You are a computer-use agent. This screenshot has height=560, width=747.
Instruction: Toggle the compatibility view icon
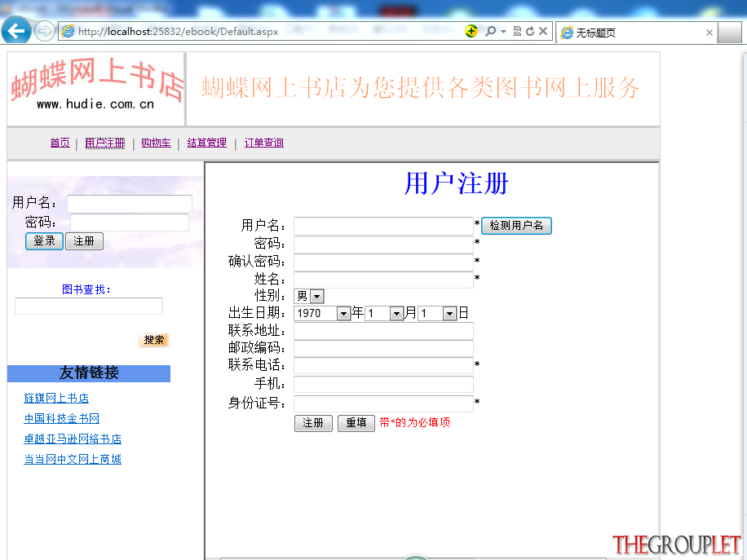(517, 31)
